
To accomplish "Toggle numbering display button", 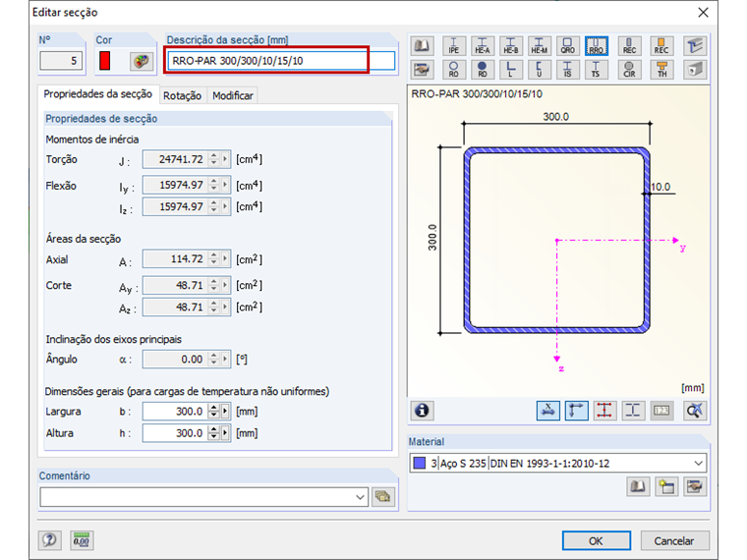I will pyautogui.click(x=661, y=411).
